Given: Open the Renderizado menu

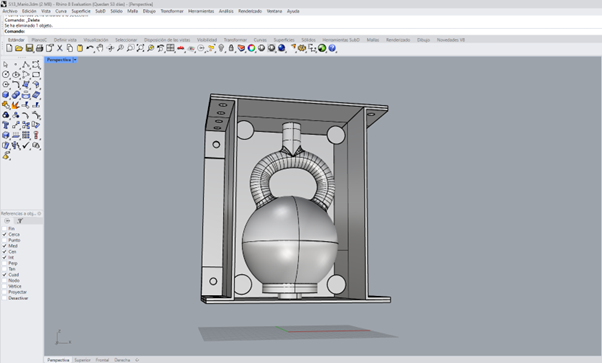Looking at the screenshot, I should [x=250, y=11].
